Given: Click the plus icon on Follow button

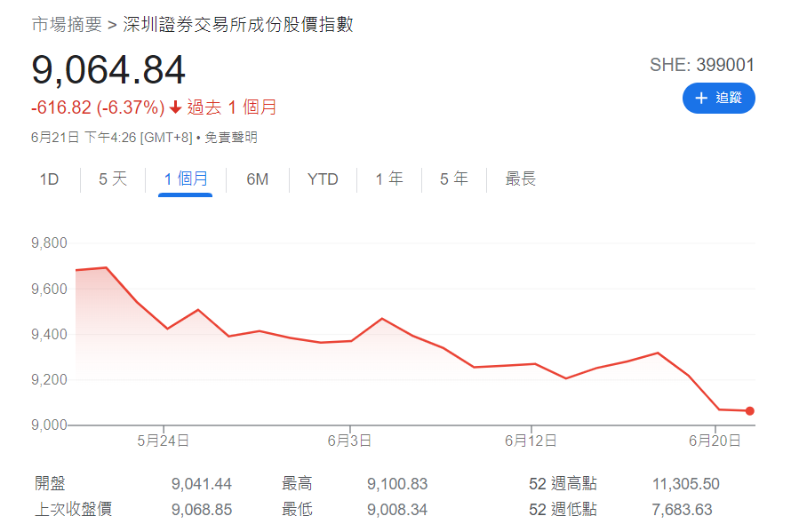Looking at the screenshot, I should pos(701,98).
